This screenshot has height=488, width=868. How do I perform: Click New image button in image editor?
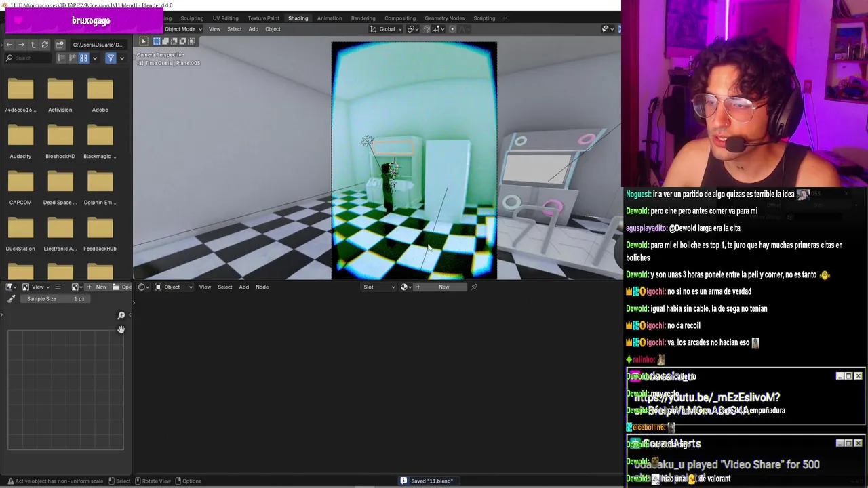coord(96,287)
